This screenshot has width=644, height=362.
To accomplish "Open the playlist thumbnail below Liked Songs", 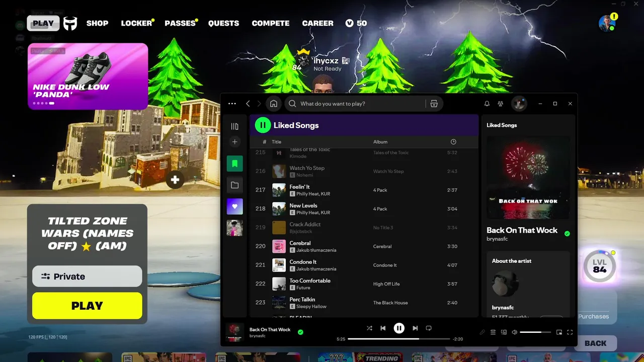I will tap(234, 228).
